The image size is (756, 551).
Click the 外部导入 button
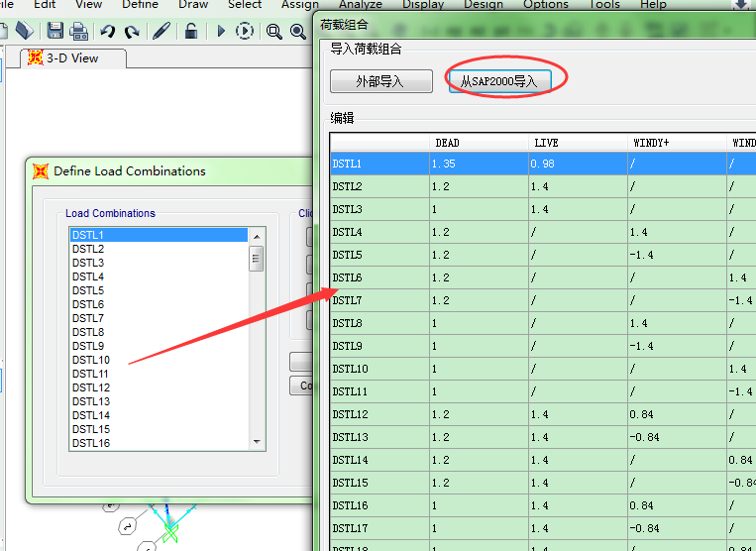pyautogui.click(x=380, y=81)
